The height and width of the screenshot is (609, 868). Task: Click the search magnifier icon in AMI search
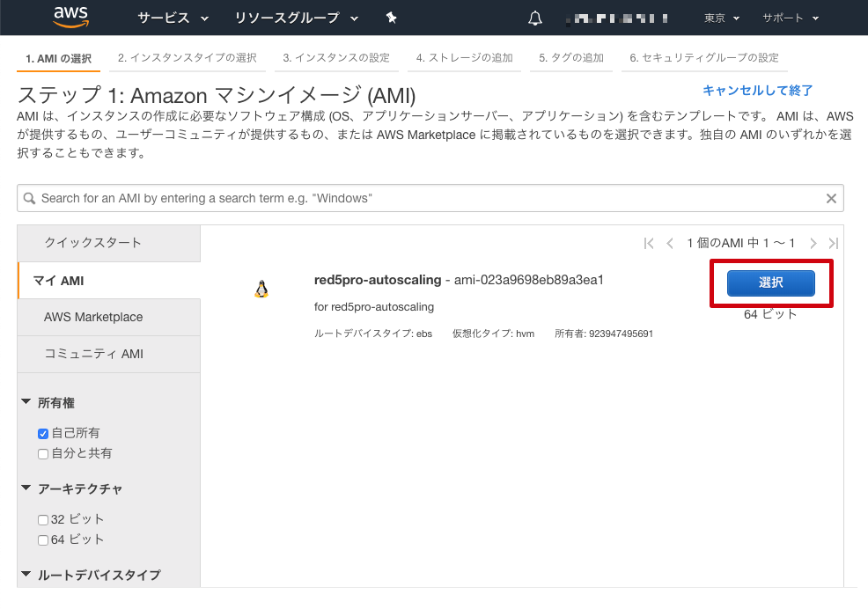click(29, 198)
